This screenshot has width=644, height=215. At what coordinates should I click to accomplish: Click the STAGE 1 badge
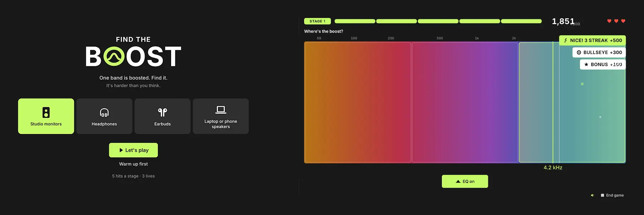tap(317, 21)
